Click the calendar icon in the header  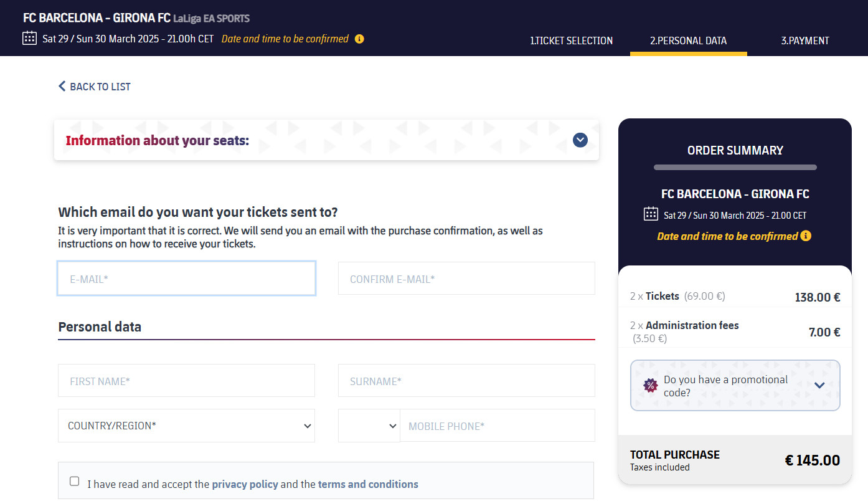coord(29,38)
